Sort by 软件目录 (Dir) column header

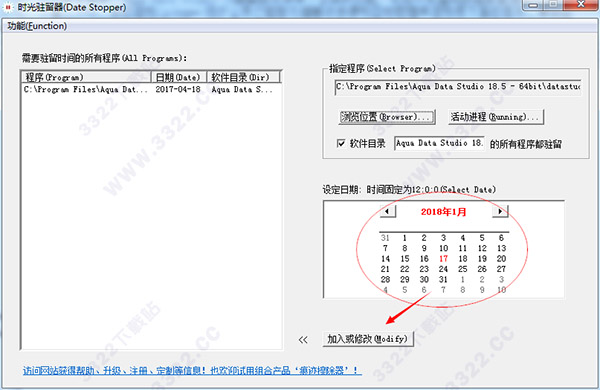[x=243, y=77]
